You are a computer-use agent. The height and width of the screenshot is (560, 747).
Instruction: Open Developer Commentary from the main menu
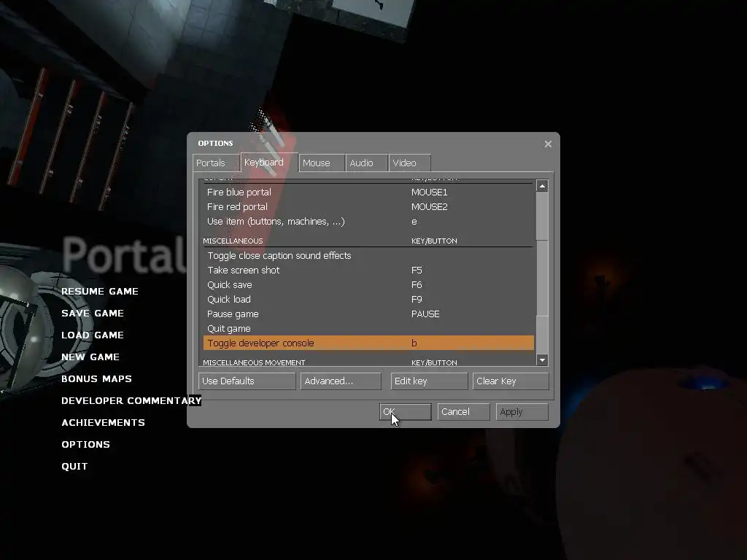[131, 401]
